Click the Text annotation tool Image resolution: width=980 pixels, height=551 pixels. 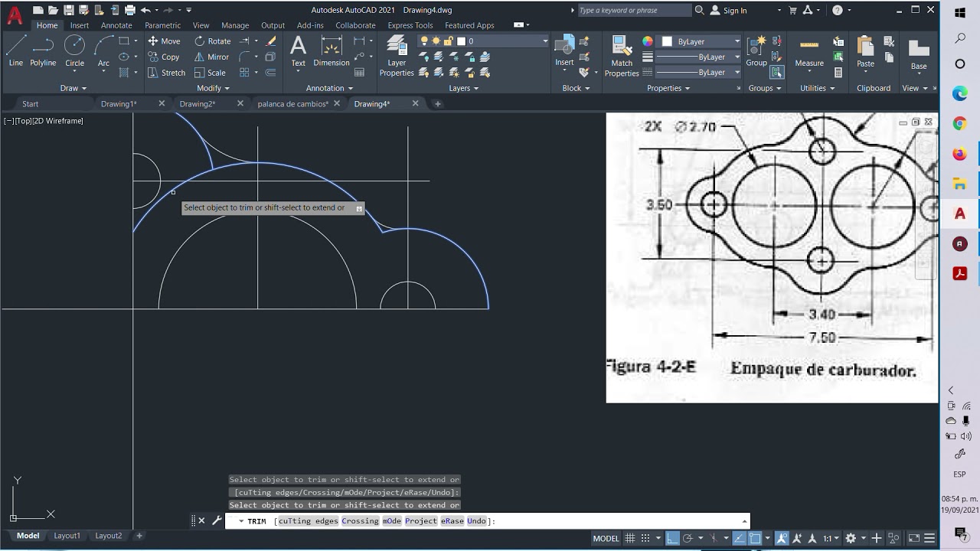[x=298, y=51]
